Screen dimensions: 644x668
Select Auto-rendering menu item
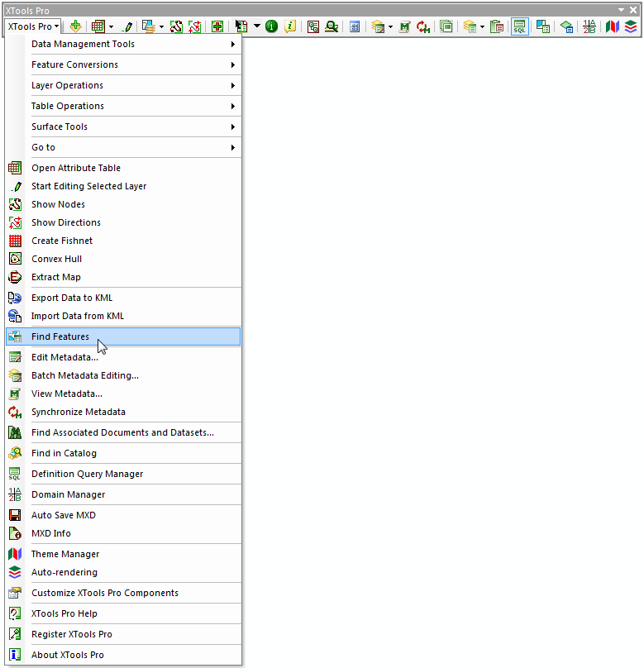(x=123, y=573)
